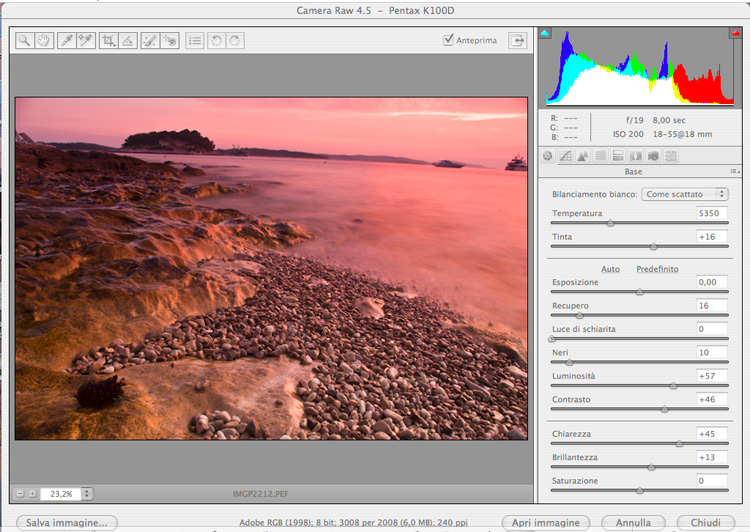750x532 pixels.
Task: Zoom in with the plus button
Action: pyautogui.click(x=32, y=493)
